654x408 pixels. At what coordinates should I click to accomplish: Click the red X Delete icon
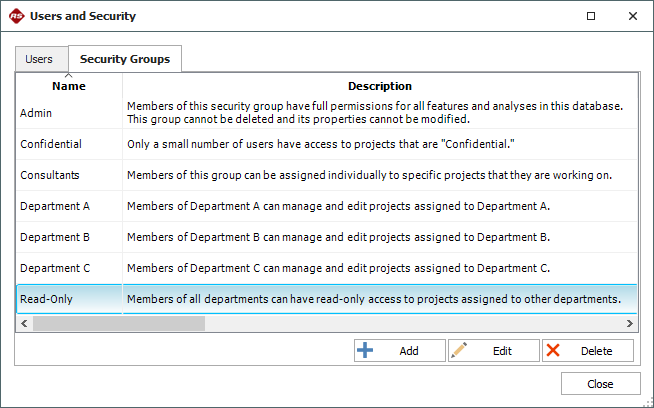pyautogui.click(x=553, y=351)
